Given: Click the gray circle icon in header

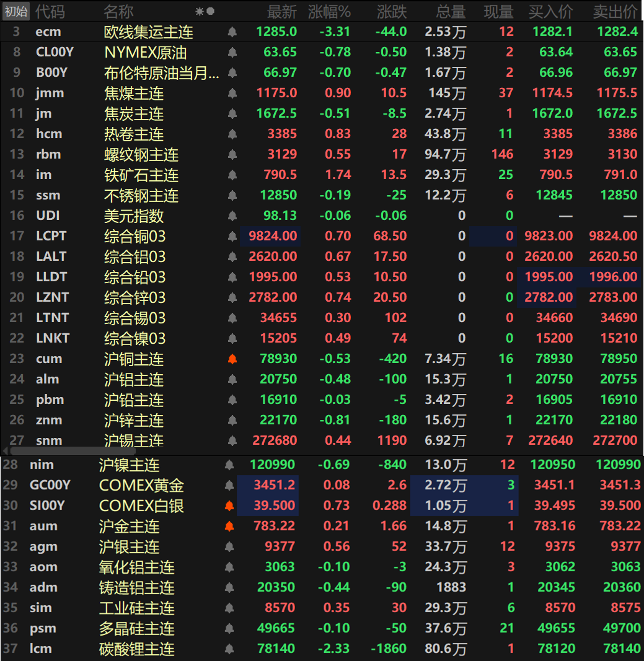Looking at the screenshot, I should (211, 11).
